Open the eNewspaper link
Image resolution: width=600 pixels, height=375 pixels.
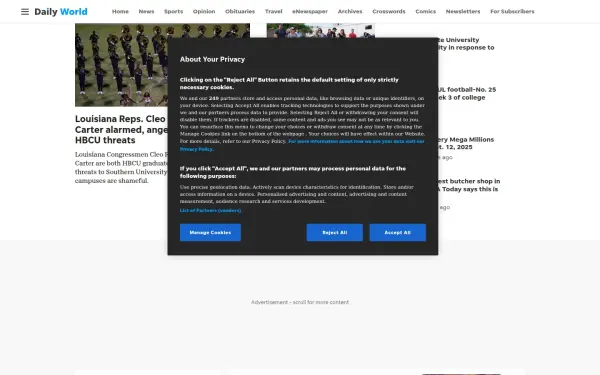click(310, 11)
